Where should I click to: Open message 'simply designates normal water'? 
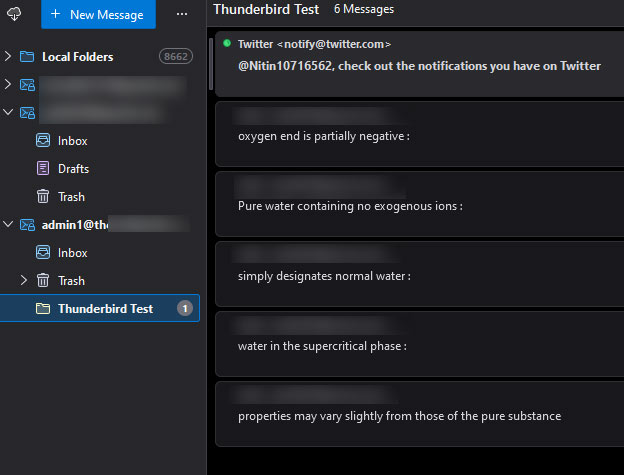click(419, 274)
